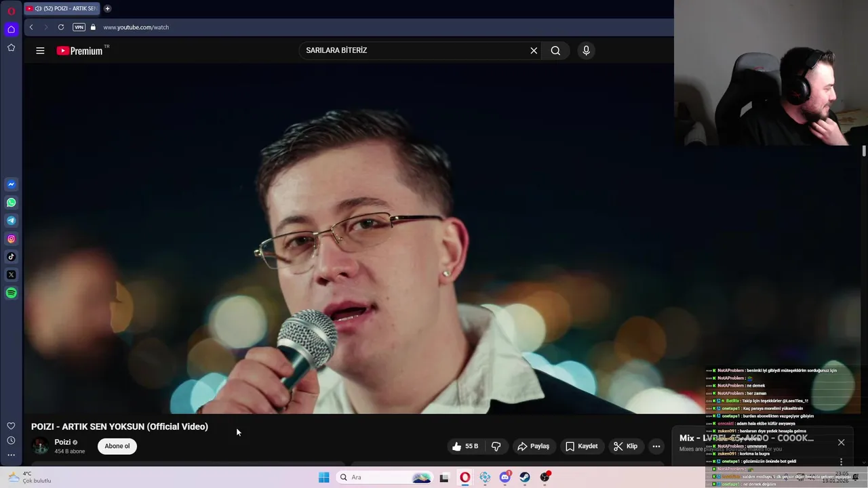Like the video (55 B)
868x488 pixels.
(465, 446)
